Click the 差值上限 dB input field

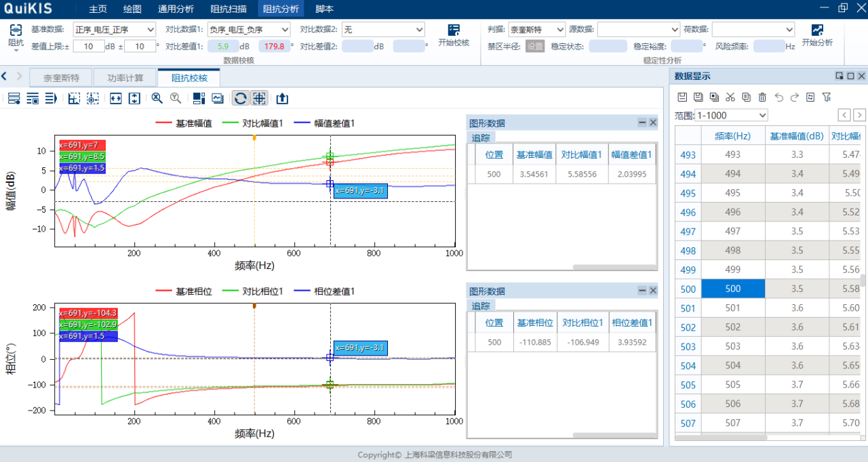pos(89,46)
